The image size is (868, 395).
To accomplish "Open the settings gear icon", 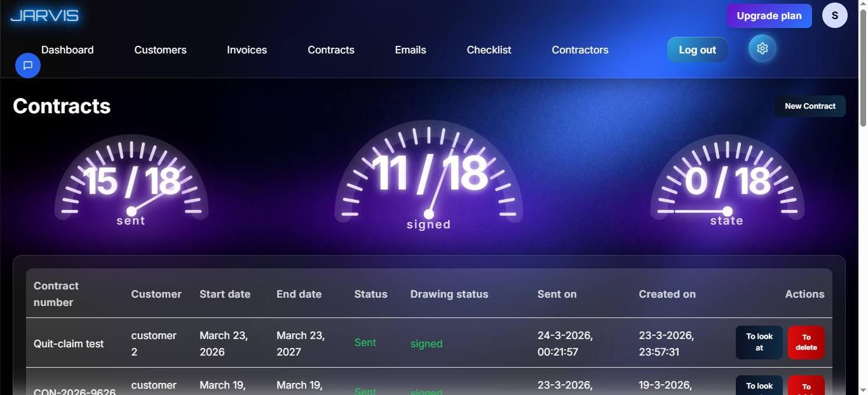I will [763, 49].
